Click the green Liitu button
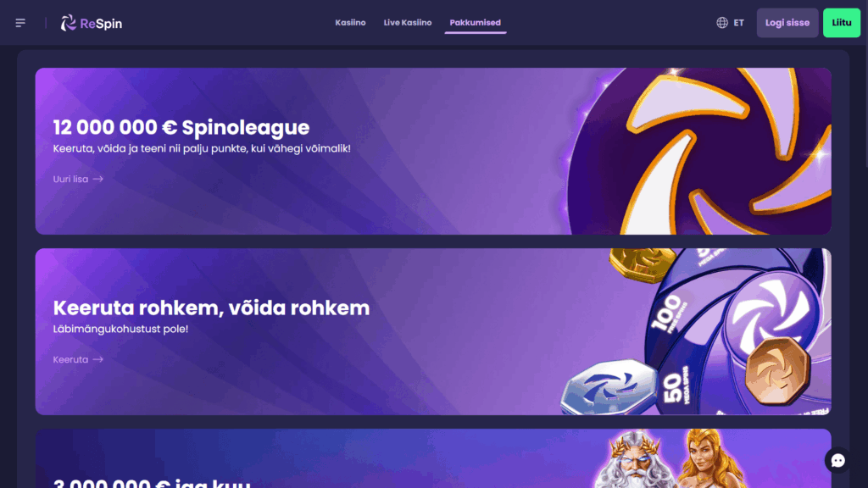868x488 pixels. (842, 23)
